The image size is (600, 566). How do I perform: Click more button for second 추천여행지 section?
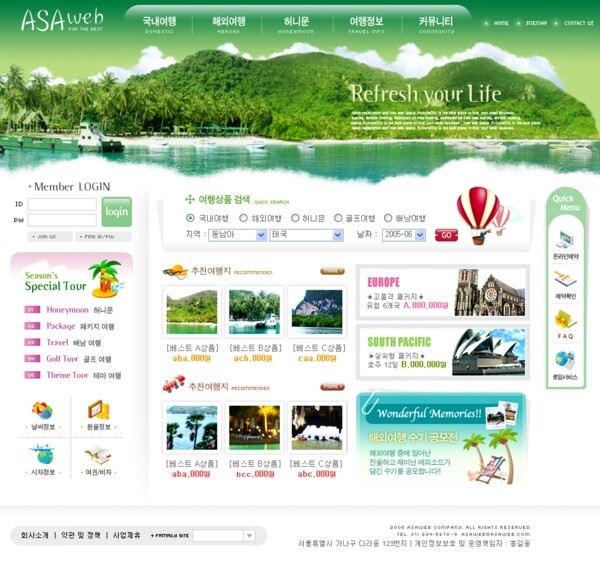tap(332, 387)
